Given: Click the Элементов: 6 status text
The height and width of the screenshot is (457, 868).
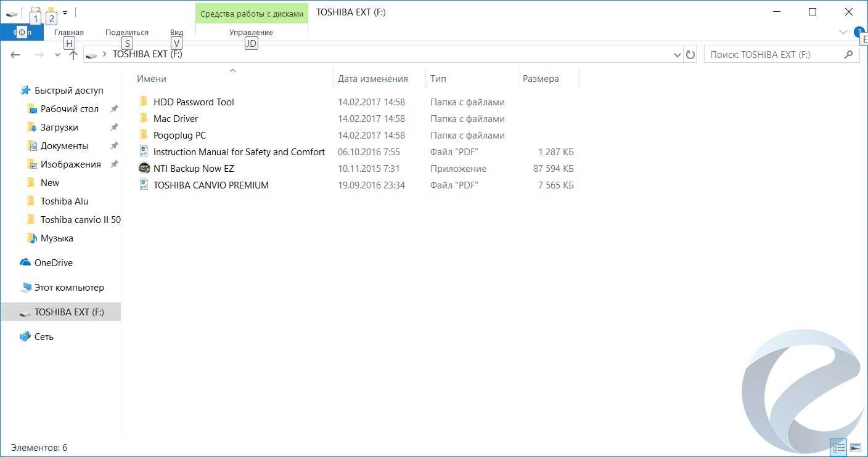Looking at the screenshot, I should click(x=39, y=448).
